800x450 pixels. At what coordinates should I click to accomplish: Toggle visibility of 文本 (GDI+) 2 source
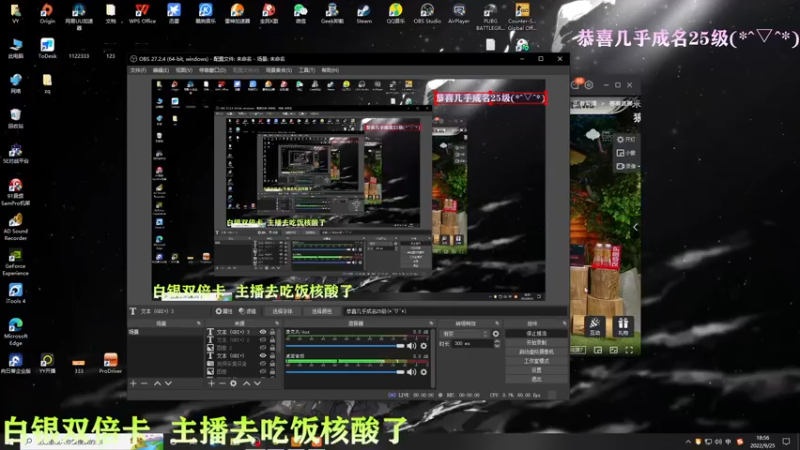click(263, 340)
